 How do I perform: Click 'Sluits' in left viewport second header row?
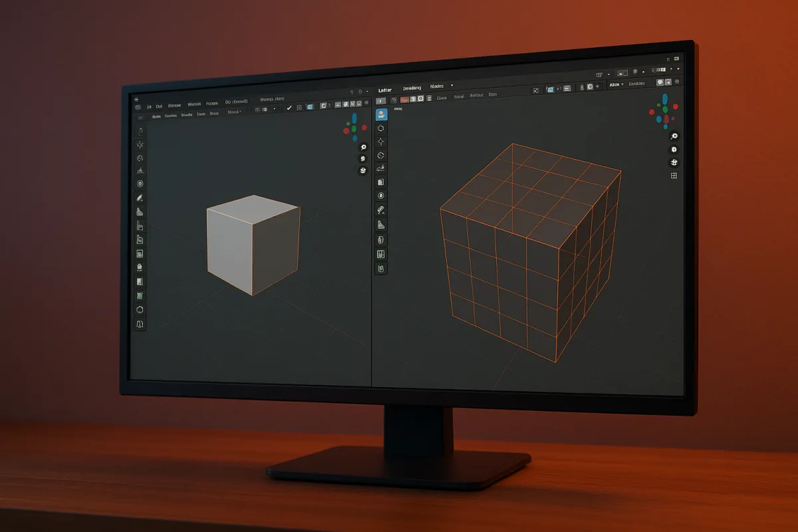click(156, 116)
